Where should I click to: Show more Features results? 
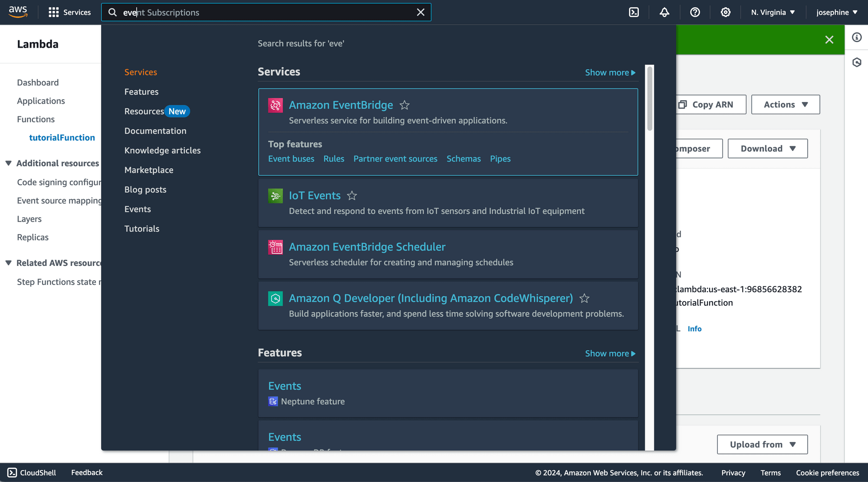coord(610,354)
